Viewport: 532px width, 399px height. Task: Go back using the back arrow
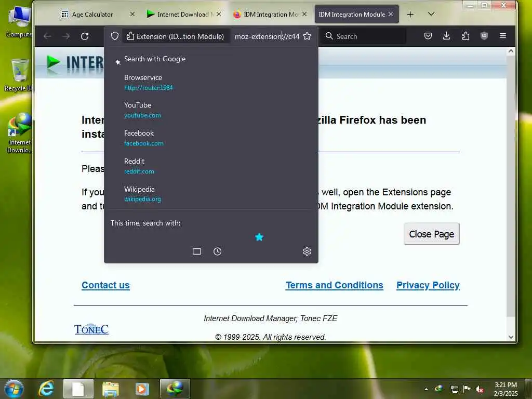[x=47, y=36]
